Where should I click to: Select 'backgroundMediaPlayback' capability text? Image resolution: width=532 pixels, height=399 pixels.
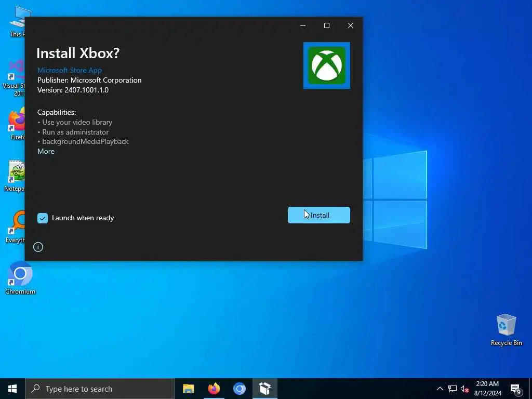click(x=86, y=141)
